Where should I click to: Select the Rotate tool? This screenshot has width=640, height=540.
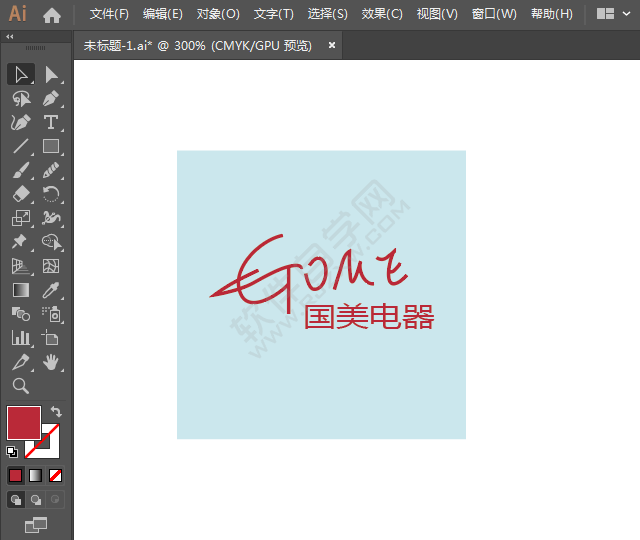(51, 194)
